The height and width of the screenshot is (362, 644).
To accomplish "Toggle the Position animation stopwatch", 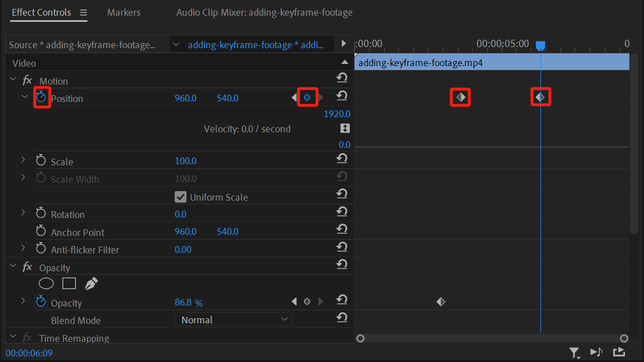I will 41,97.
